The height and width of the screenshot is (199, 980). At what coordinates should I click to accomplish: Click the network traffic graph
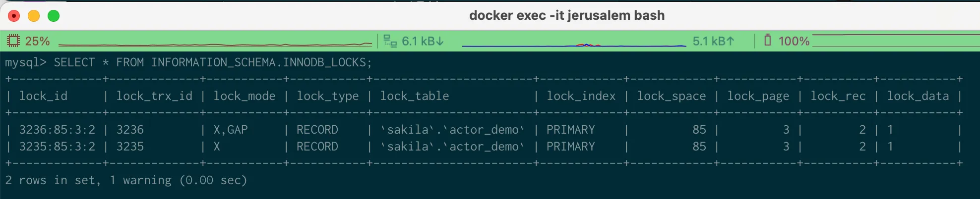574,45
